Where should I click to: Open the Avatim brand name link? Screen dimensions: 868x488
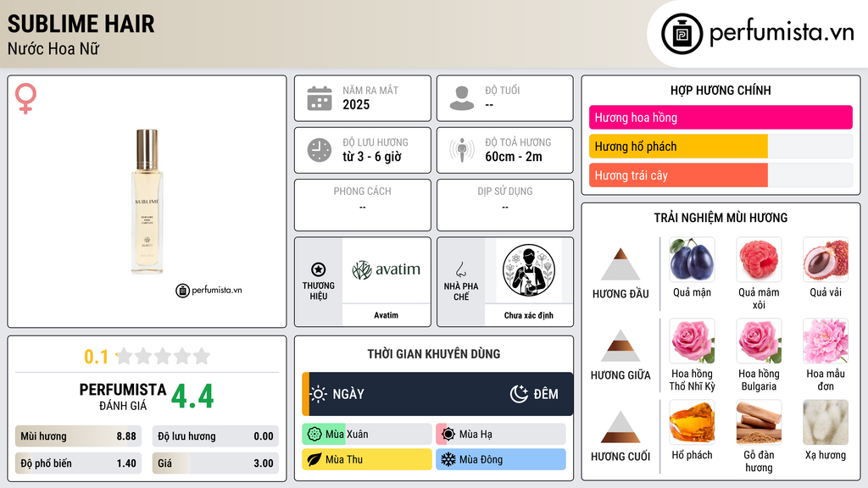pos(386,315)
